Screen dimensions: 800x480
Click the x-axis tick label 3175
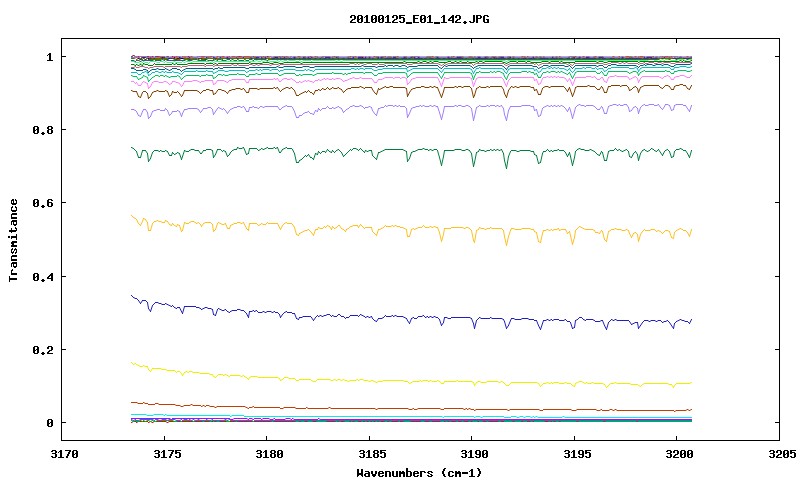(167, 454)
